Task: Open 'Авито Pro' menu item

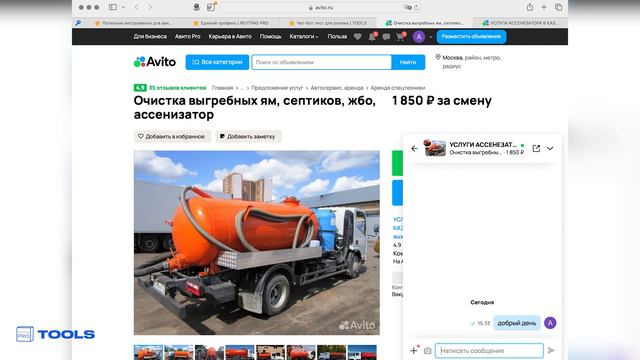Action: [x=187, y=36]
